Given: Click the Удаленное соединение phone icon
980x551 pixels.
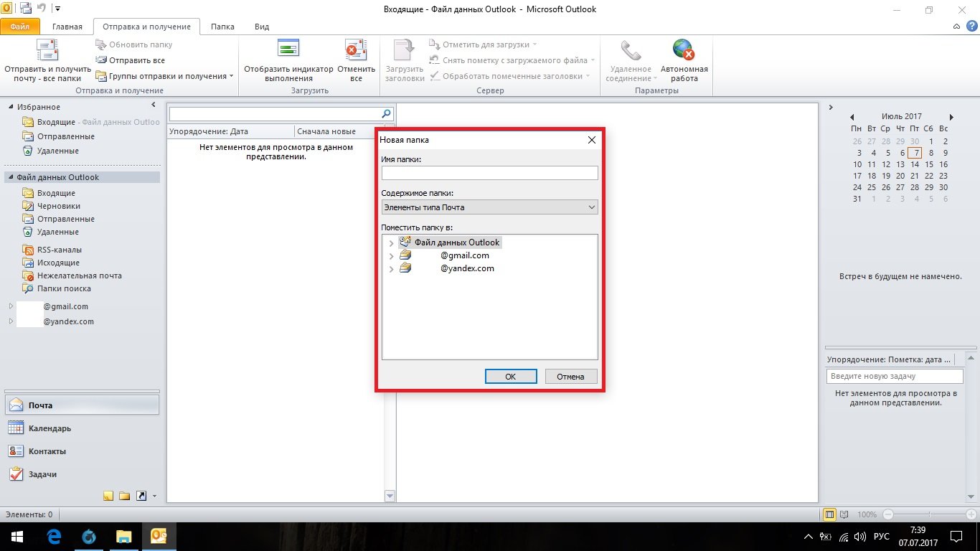Looking at the screenshot, I should [x=631, y=50].
